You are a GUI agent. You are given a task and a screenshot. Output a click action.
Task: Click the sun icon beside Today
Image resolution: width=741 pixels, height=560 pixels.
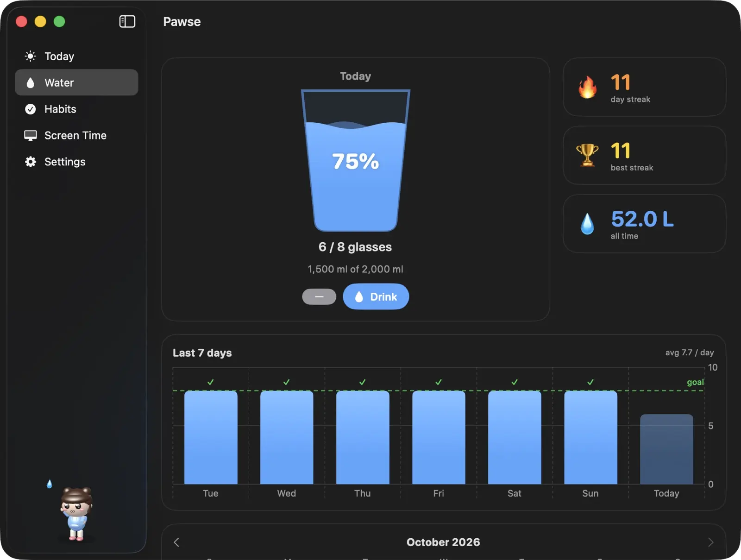[30, 56]
